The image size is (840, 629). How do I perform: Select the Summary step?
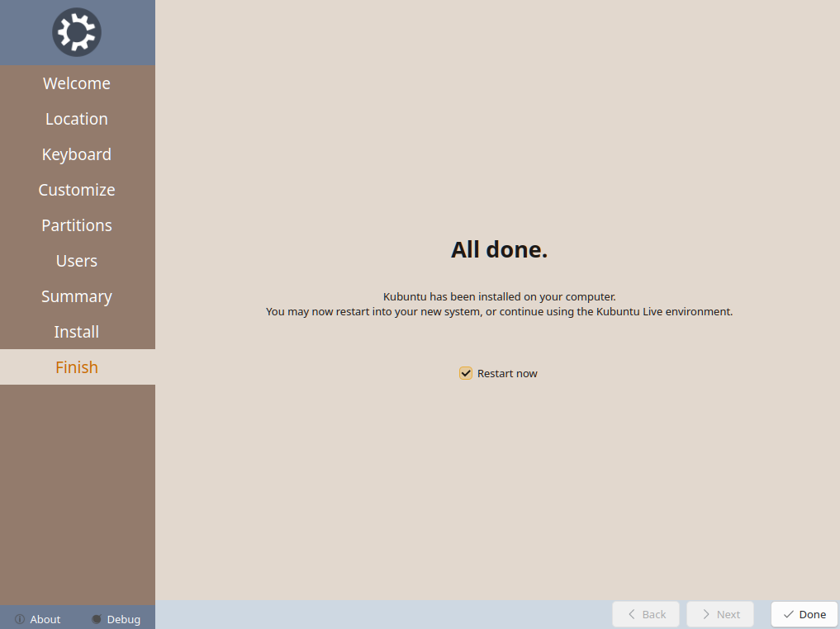[x=77, y=296]
